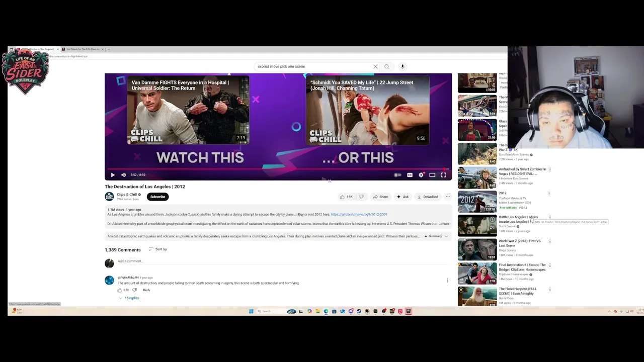Toggle the autoplay switch in the player
This screenshot has height=362, width=644.
[397, 175]
